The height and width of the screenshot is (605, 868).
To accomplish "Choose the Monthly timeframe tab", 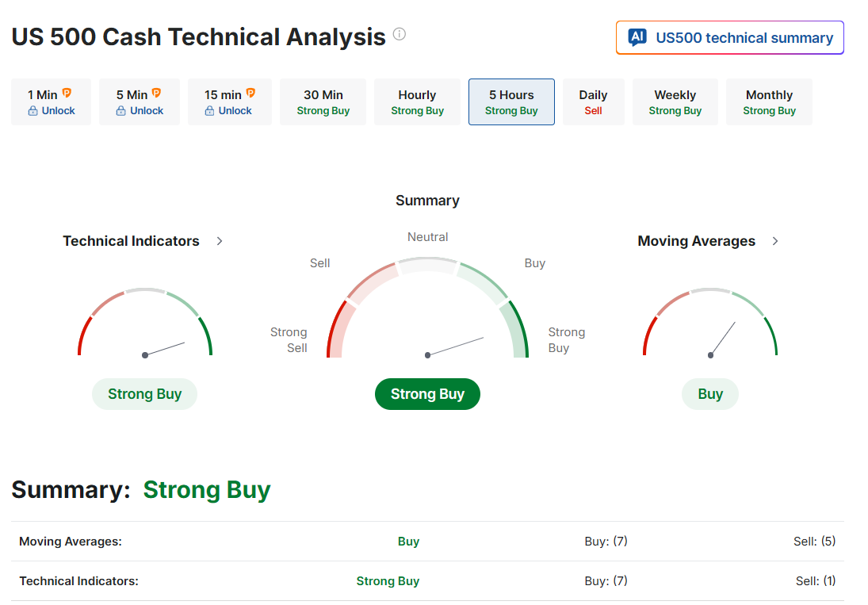I will [x=770, y=101].
